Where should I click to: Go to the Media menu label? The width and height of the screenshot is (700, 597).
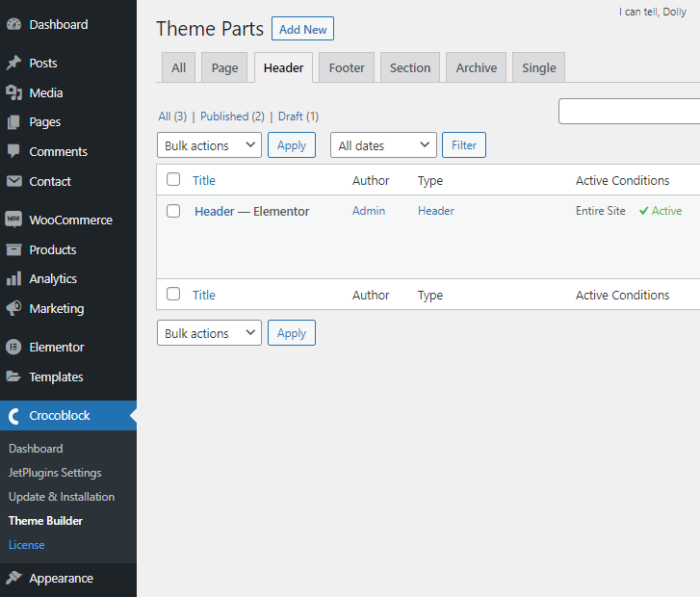(46, 92)
